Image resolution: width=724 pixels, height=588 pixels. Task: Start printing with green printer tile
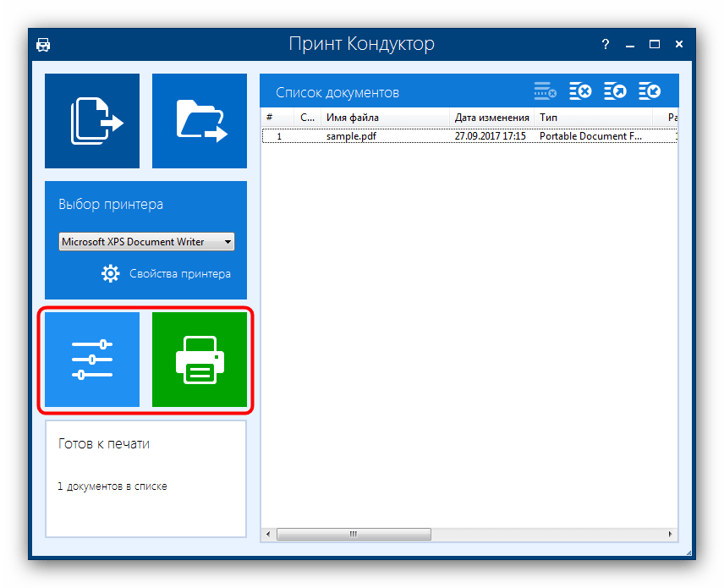point(200,360)
